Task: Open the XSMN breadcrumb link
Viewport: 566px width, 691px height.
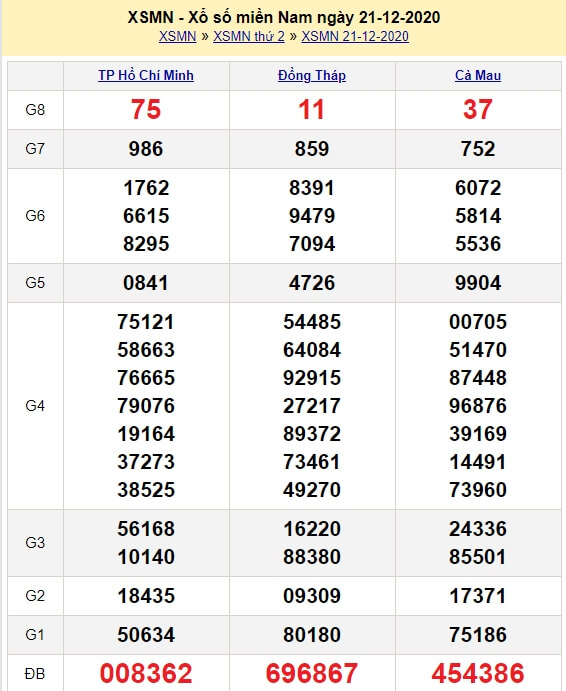Action: (177, 36)
